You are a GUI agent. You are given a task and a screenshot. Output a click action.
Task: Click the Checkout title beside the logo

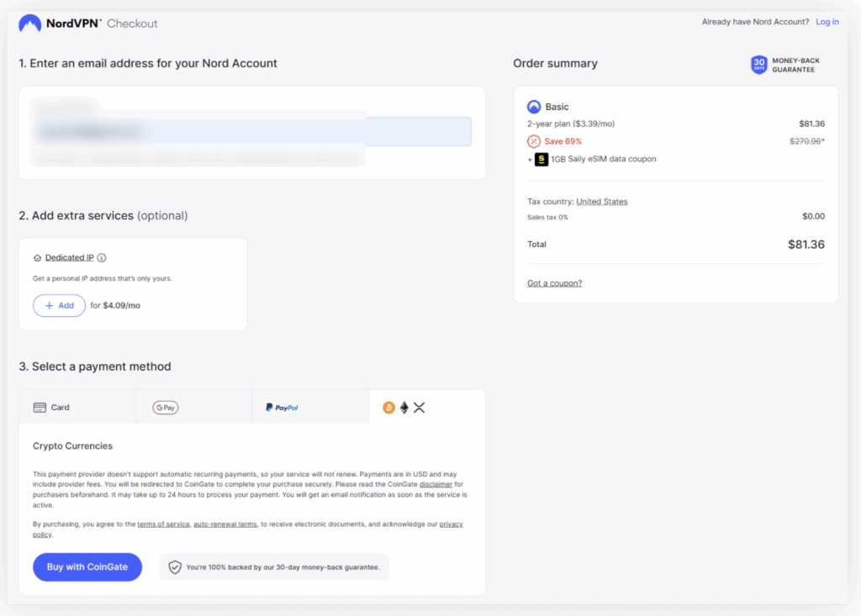click(x=132, y=24)
